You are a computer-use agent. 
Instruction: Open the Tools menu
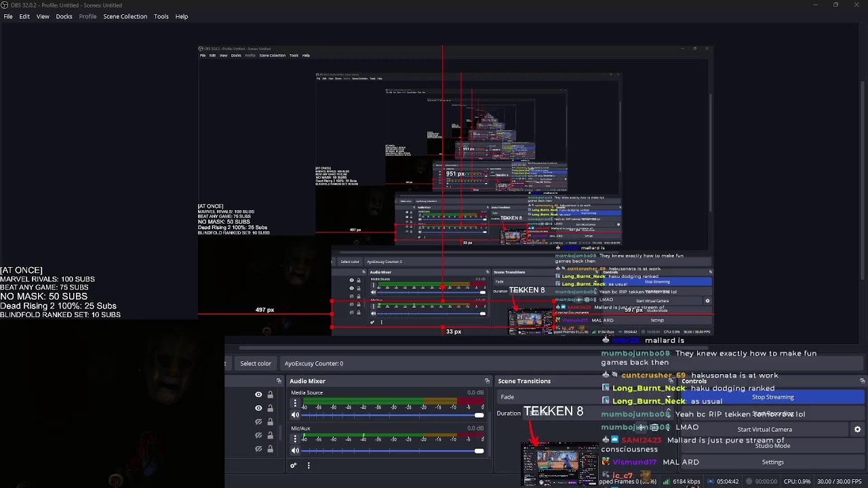click(161, 16)
